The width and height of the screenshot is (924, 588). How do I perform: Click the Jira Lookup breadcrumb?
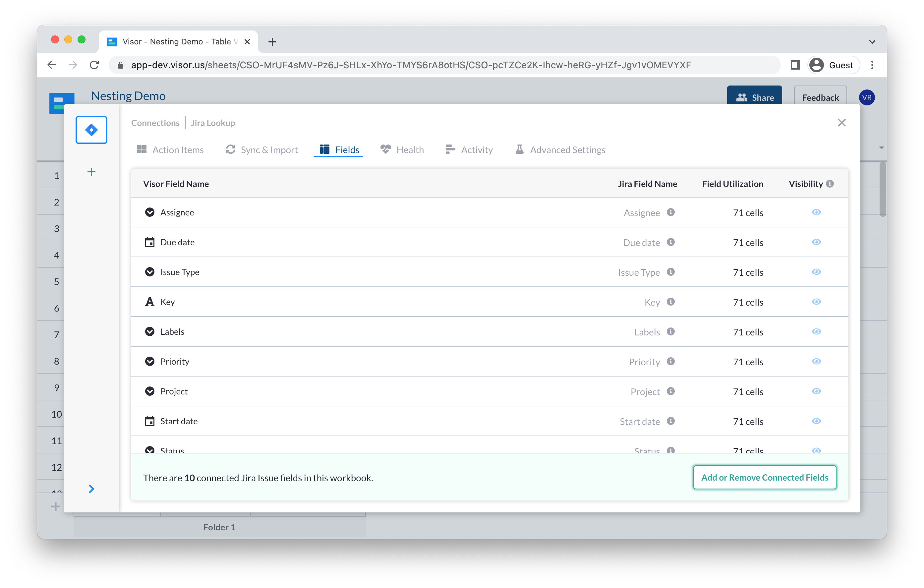213,123
